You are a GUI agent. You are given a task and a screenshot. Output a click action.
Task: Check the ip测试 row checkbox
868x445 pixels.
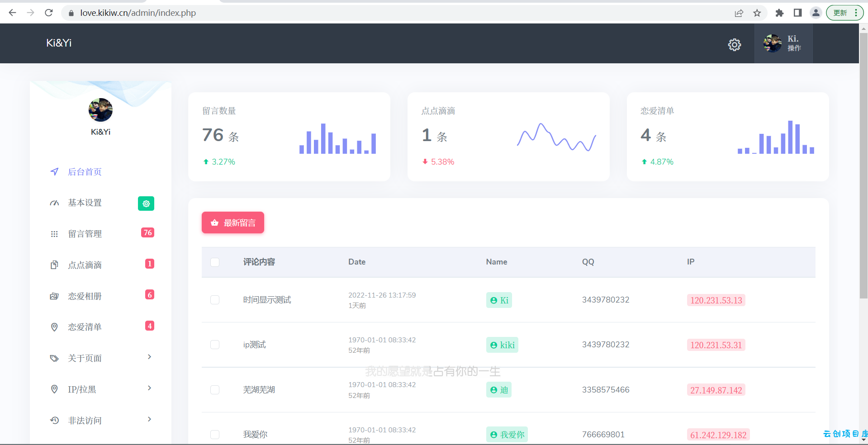click(x=215, y=345)
